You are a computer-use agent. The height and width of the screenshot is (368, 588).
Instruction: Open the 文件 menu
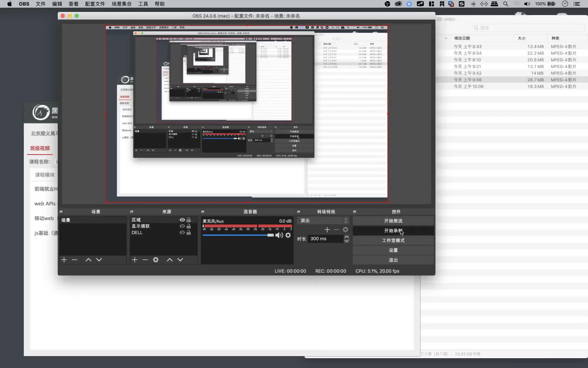point(41,4)
